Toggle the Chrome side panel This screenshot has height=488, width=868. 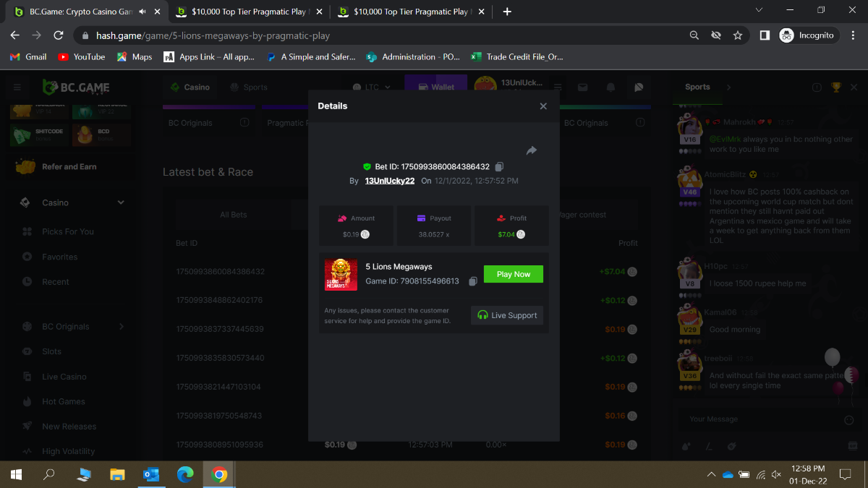click(764, 35)
